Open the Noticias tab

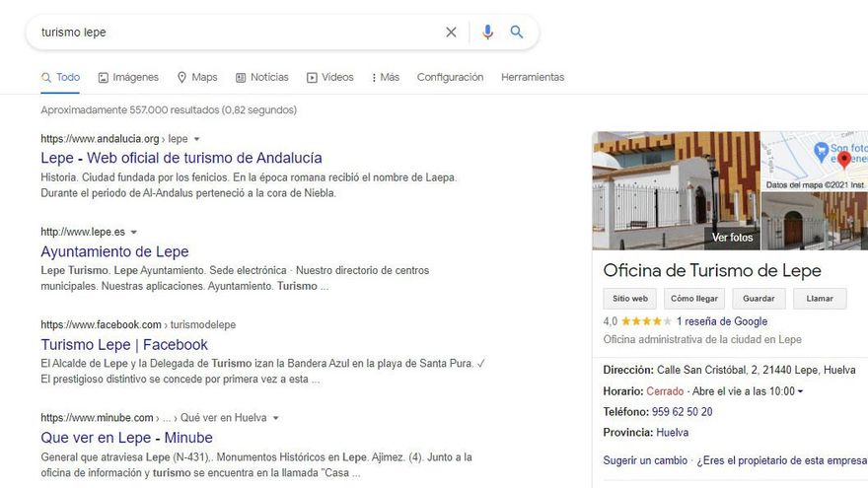261,78
